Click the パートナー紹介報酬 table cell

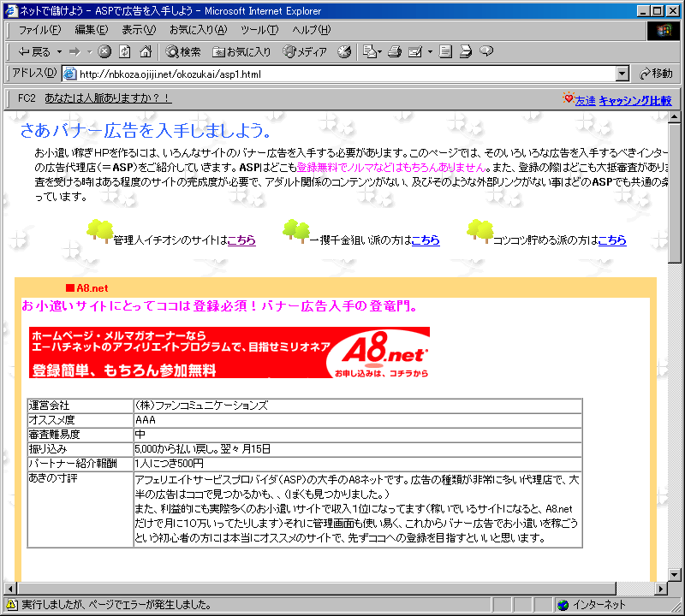point(80,463)
